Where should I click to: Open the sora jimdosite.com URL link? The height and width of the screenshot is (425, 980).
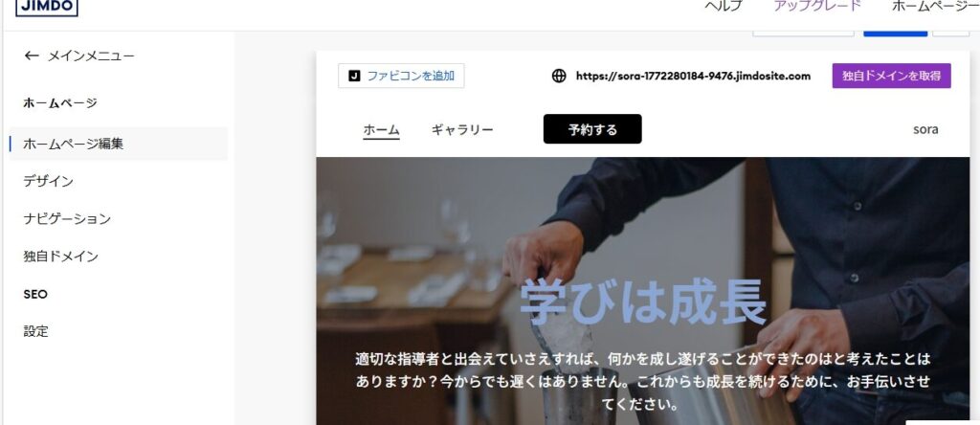(693, 77)
